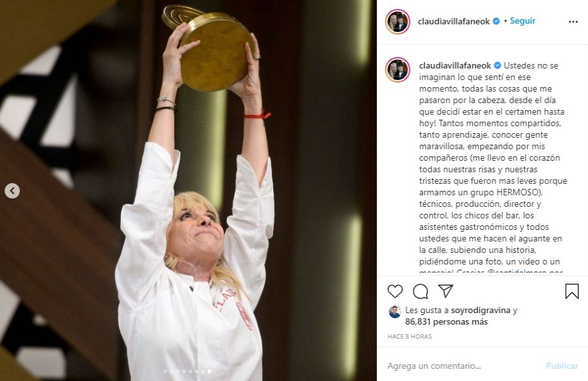Open claudiavillafaneok profile from header username
This screenshot has width=588, height=381.
point(454,21)
